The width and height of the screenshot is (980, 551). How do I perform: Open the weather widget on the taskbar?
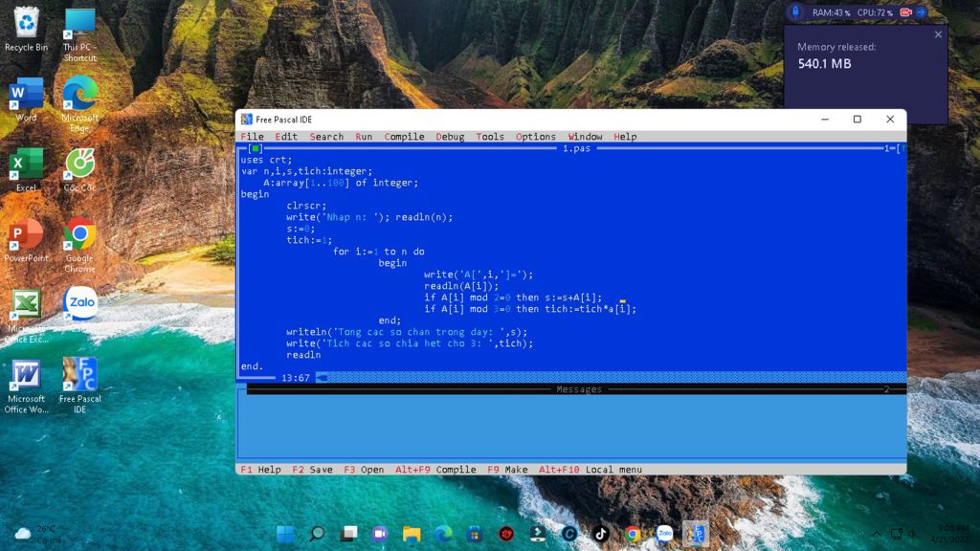(x=39, y=534)
